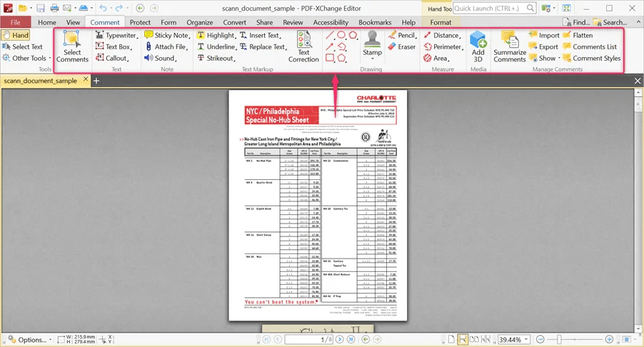
Task: Click the Undo arrow
Action: (103, 9)
